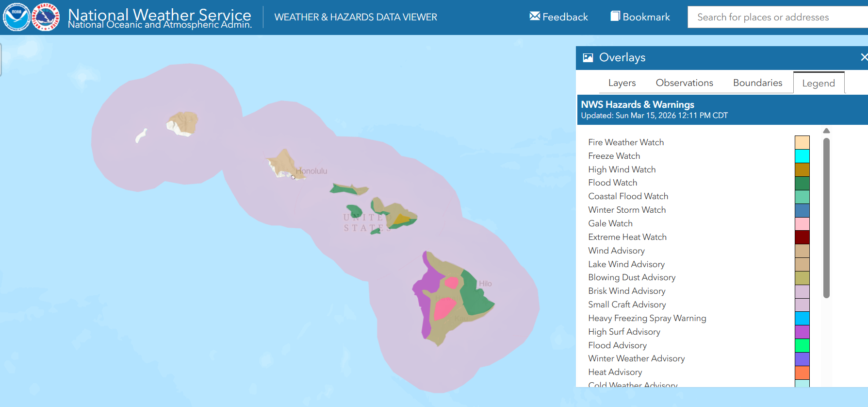Click the Feedback envelope icon
This screenshot has height=407, width=868.
(535, 16)
